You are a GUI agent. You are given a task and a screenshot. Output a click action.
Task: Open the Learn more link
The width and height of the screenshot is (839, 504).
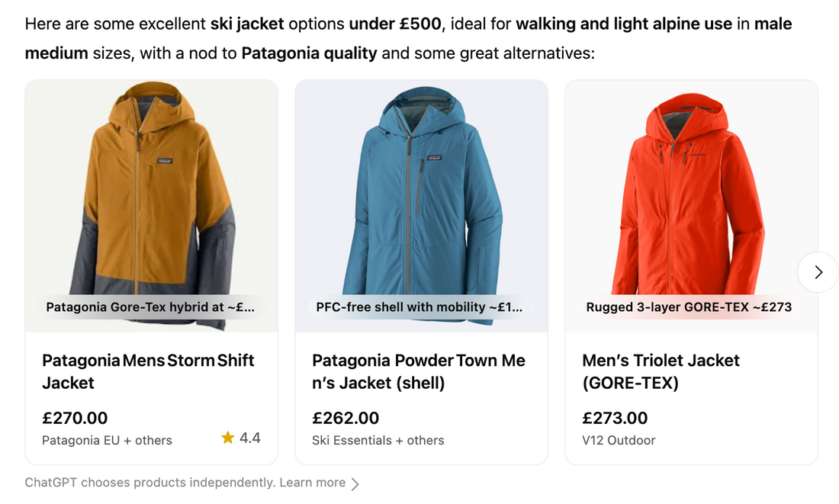click(x=312, y=483)
